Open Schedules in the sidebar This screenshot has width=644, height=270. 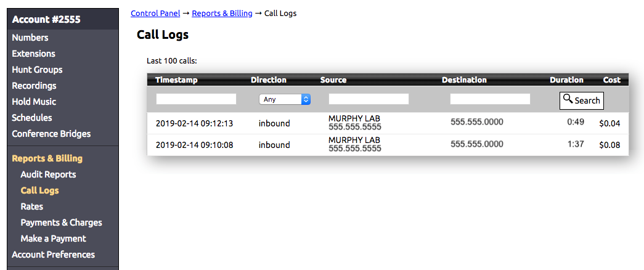pos(32,118)
